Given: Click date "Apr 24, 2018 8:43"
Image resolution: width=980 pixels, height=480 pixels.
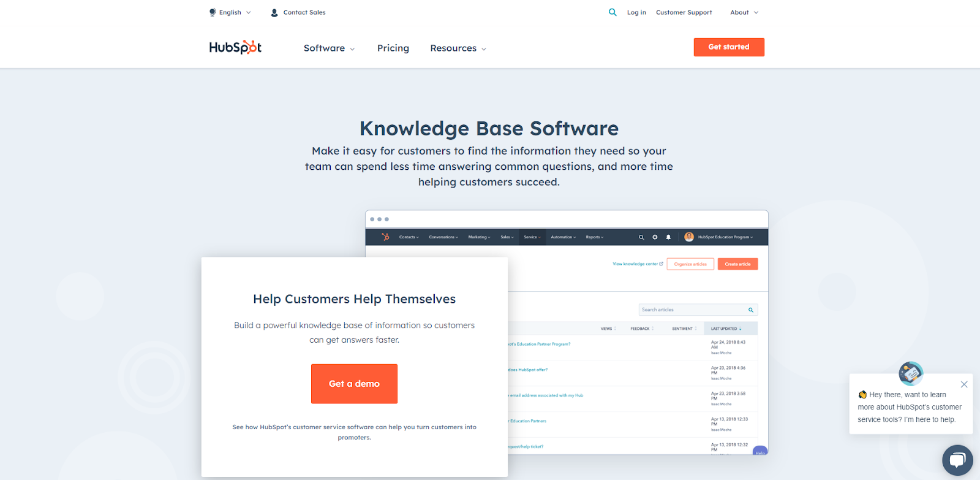Looking at the screenshot, I should point(728,343).
